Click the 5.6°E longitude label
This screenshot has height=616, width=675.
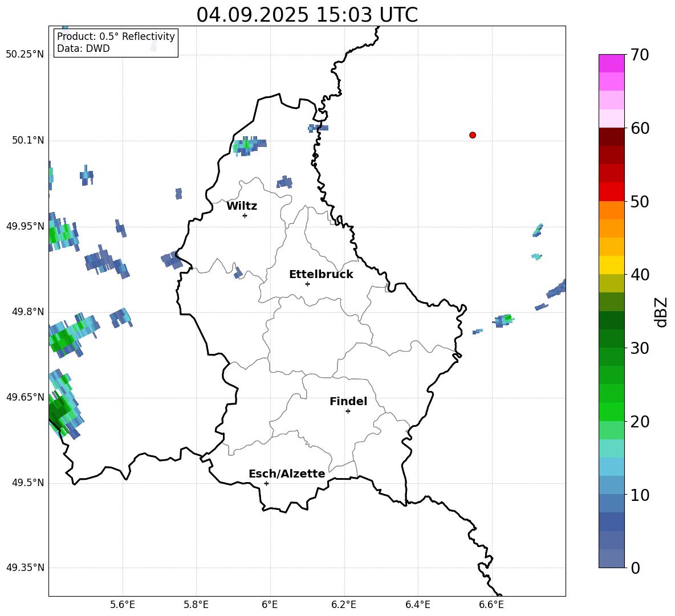click(123, 605)
